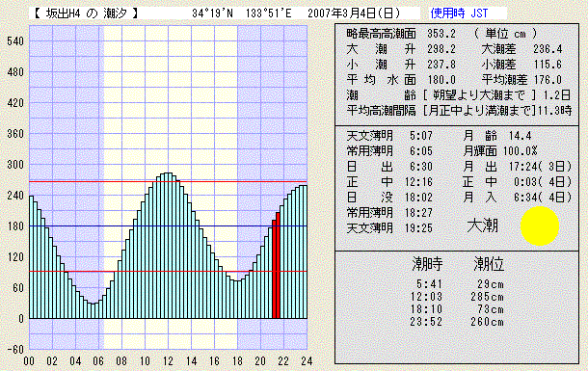The width and height of the screenshot is (588, 371).
Task: Click the x-axis hour label 12
Action: (168, 361)
